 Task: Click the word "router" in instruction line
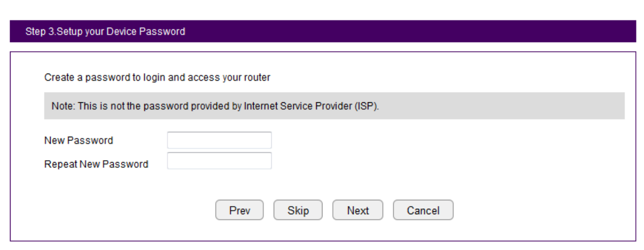click(x=258, y=77)
